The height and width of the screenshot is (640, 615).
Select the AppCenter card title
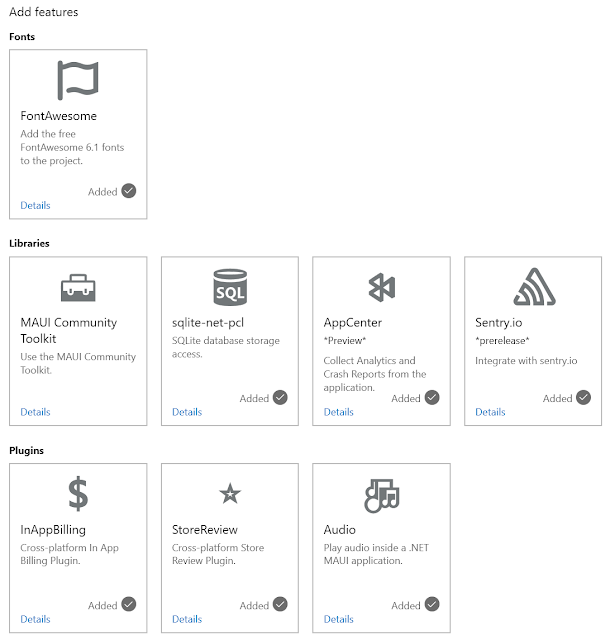[x=353, y=323]
